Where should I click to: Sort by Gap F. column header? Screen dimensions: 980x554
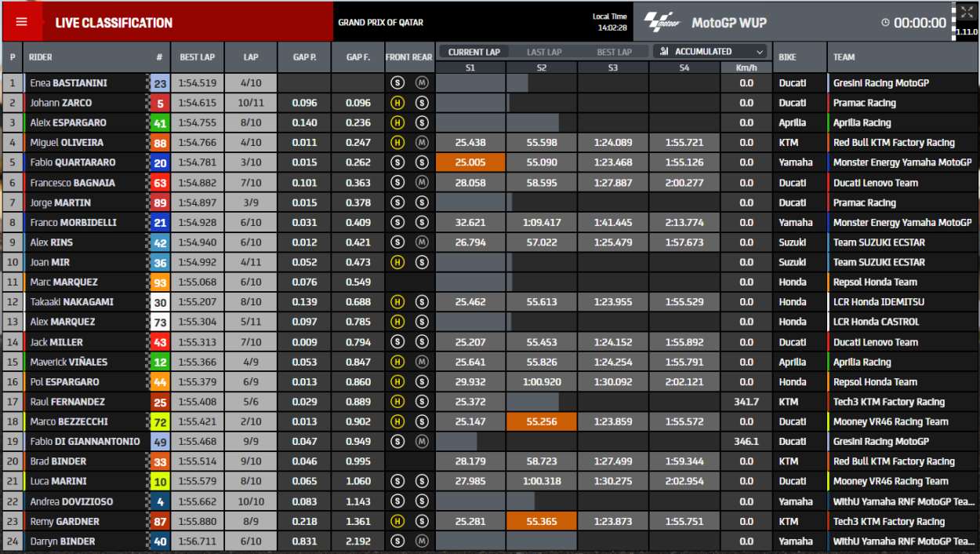[x=358, y=57]
